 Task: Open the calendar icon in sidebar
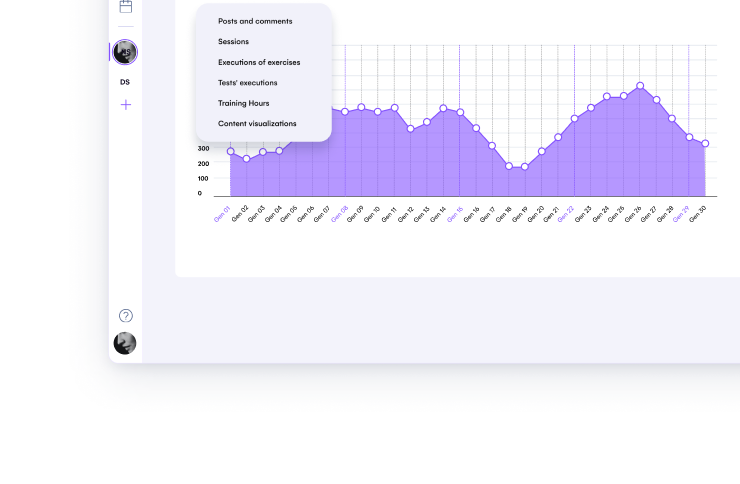pos(126,6)
